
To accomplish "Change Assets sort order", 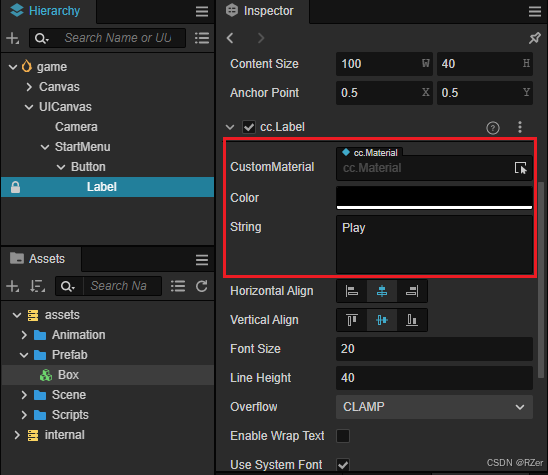I will click(x=37, y=286).
